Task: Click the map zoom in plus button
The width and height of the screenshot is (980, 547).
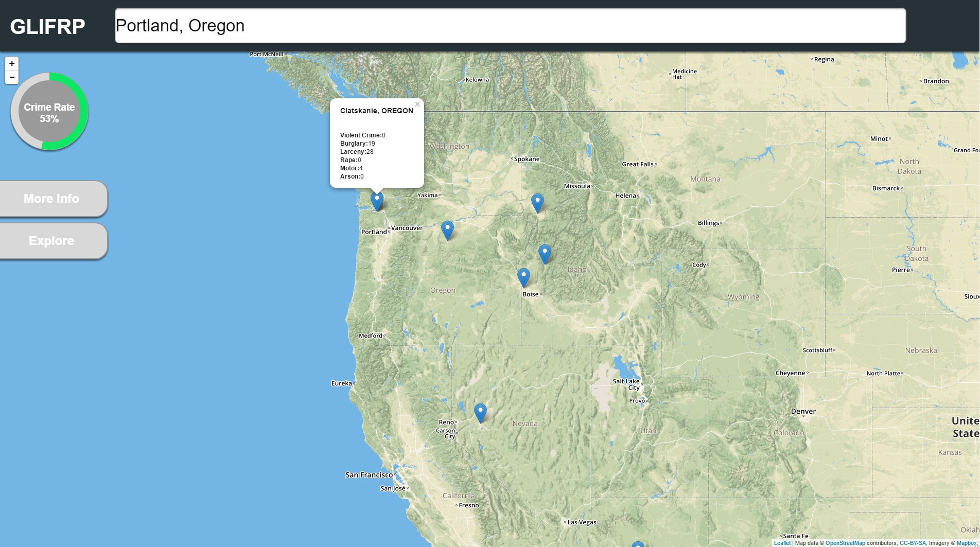Action: (12, 63)
